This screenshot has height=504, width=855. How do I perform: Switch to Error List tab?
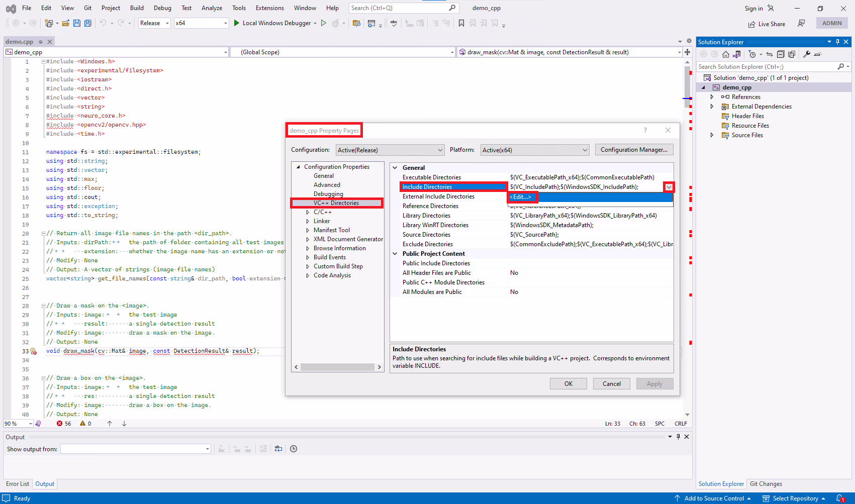pyautogui.click(x=18, y=484)
